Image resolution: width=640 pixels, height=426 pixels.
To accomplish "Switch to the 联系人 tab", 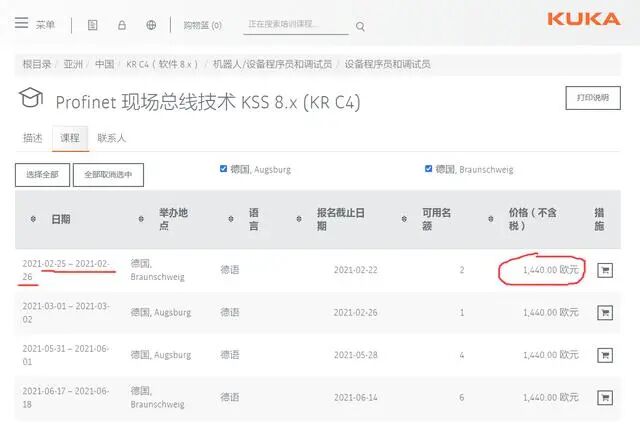I will pos(111,138).
